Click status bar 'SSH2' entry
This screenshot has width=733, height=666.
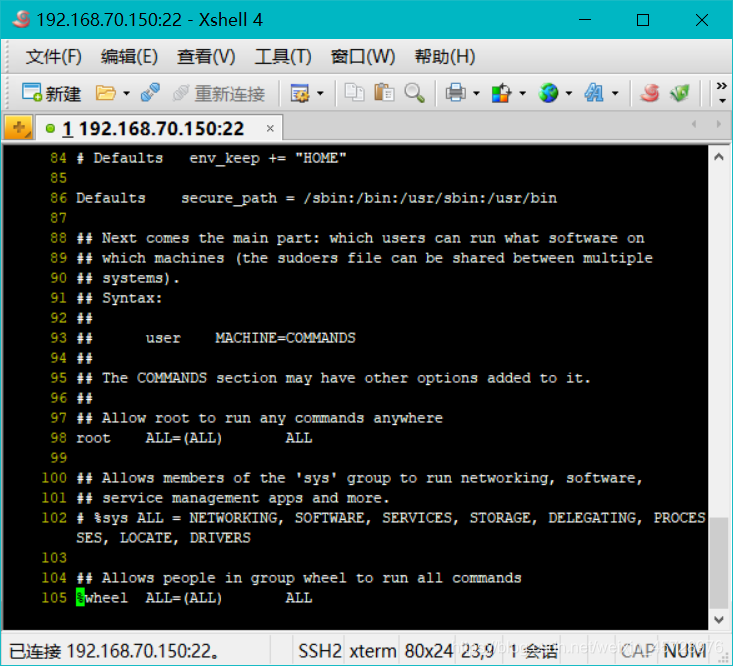point(320,651)
